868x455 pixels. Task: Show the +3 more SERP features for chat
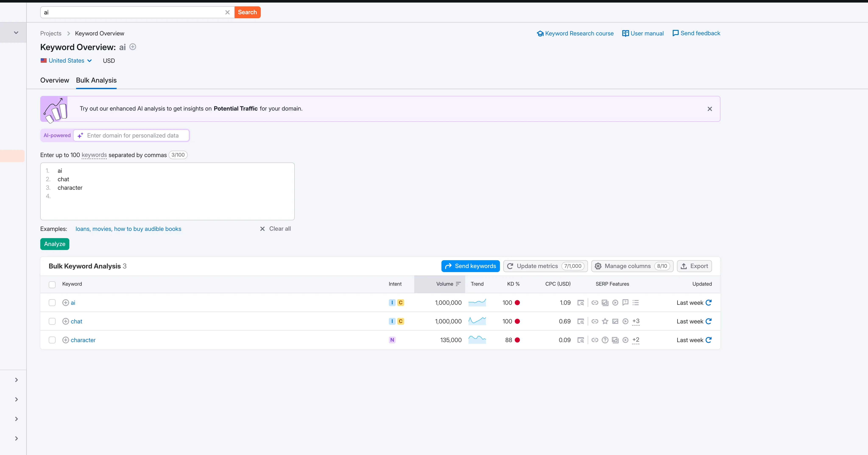click(x=636, y=322)
